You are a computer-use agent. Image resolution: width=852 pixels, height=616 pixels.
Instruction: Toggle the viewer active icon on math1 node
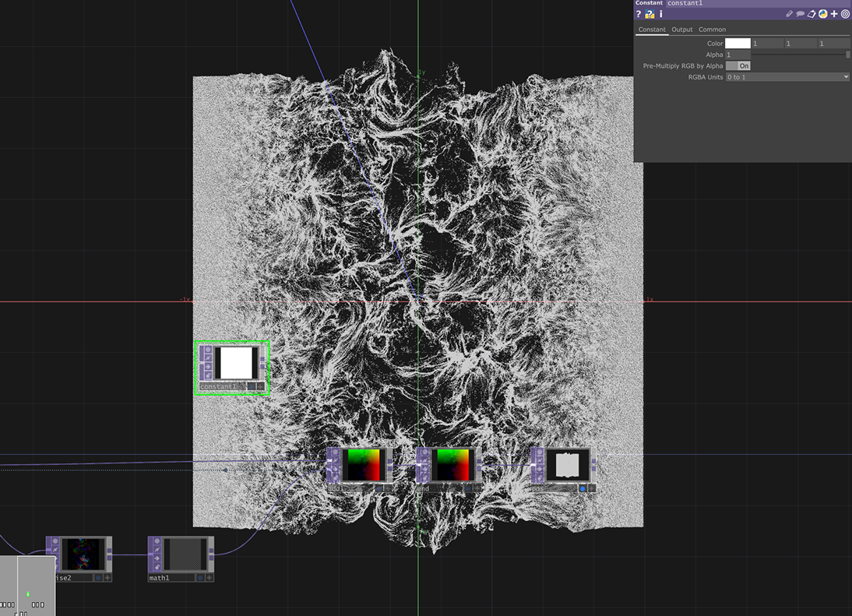157,541
